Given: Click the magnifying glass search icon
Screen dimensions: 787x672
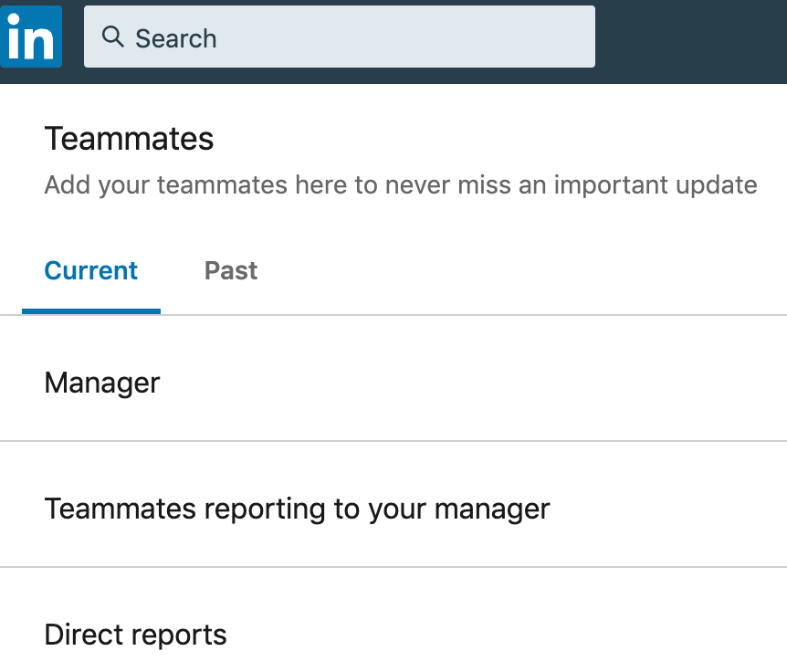Looking at the screenshot, I should click(x=113, y=37).
